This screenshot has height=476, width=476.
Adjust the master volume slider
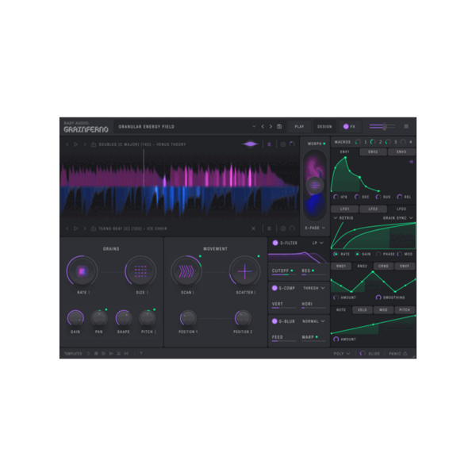[382, 126]
